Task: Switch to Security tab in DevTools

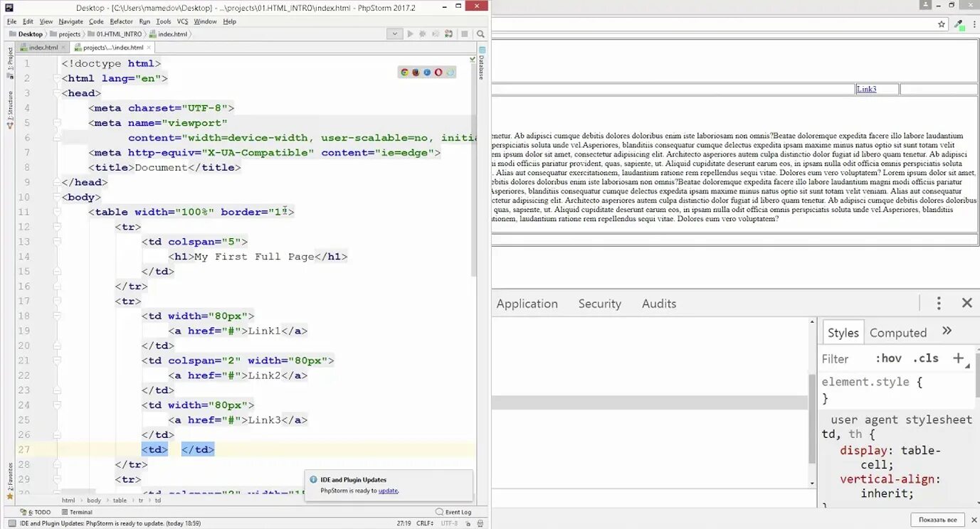Action: [x=599, y=304]
